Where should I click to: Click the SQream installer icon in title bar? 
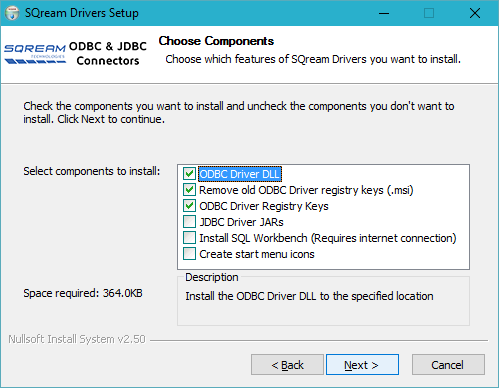pos(12,13)
